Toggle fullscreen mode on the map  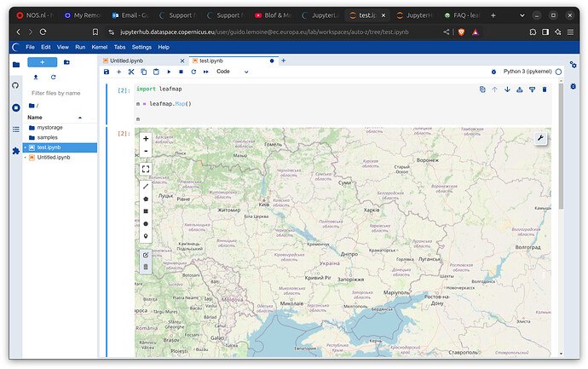(146, 169)
